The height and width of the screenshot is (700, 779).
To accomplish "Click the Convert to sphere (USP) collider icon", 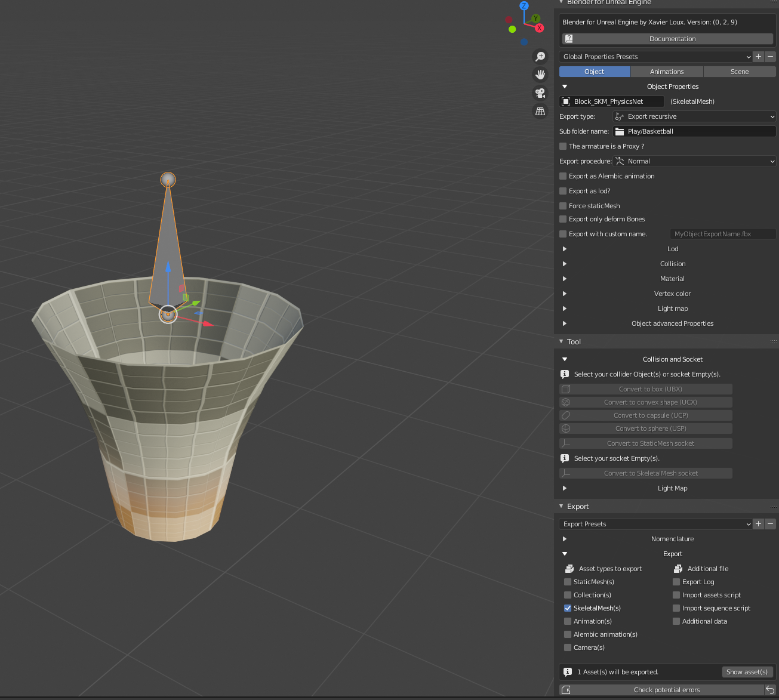I will click(x=566, y=428).
